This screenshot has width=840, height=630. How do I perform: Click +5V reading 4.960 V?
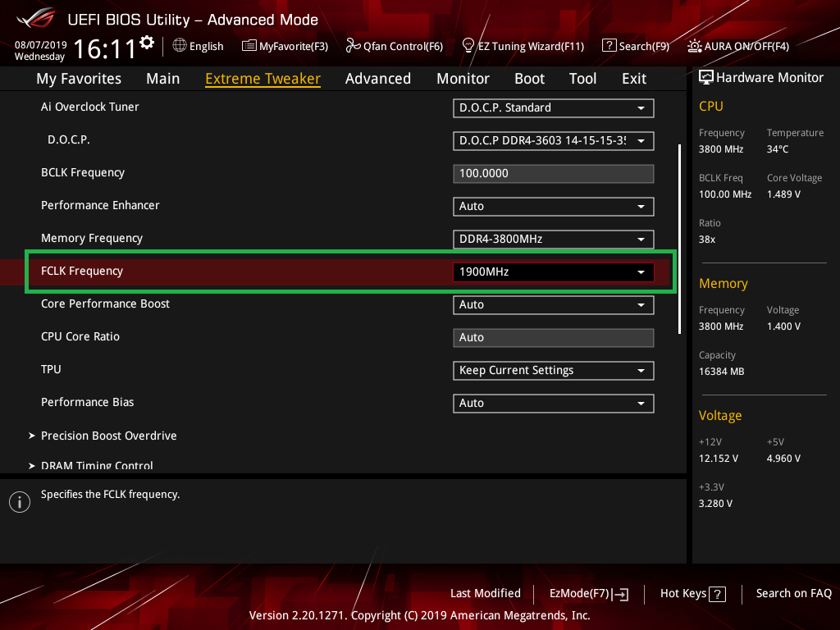pos(783,458)
